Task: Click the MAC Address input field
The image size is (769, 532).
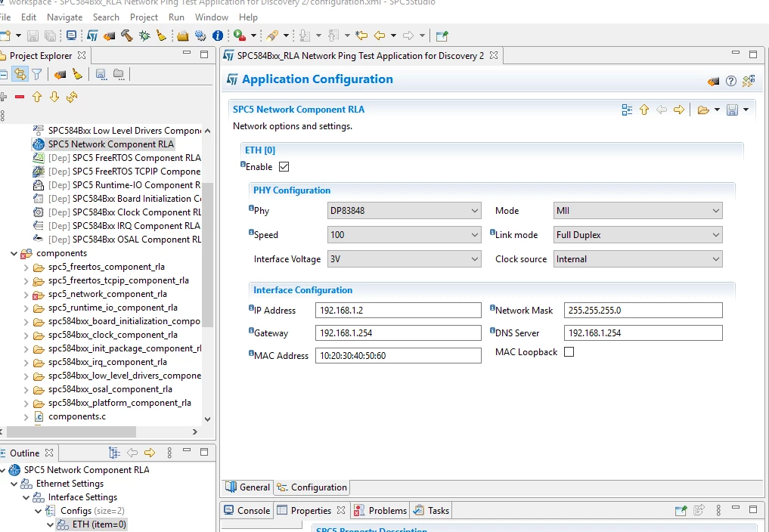Action: click(x=398, y=355)
